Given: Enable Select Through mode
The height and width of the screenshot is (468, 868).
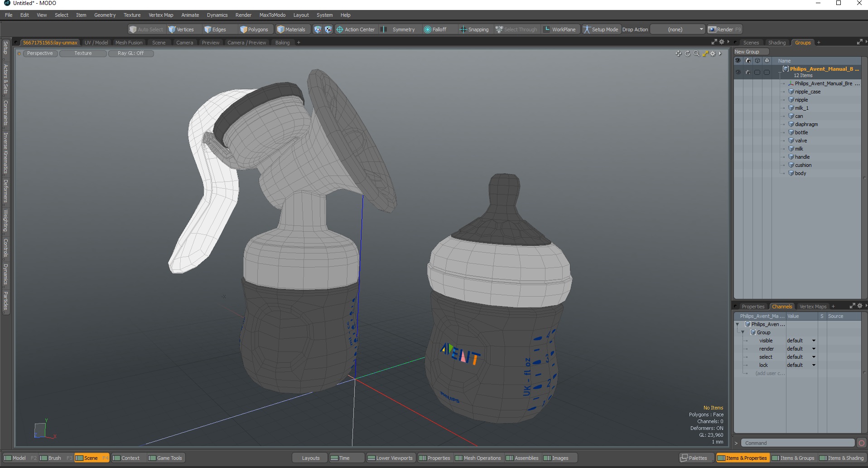Looking at the screenshot, I should pyautogui.click(x=516, y=29).
